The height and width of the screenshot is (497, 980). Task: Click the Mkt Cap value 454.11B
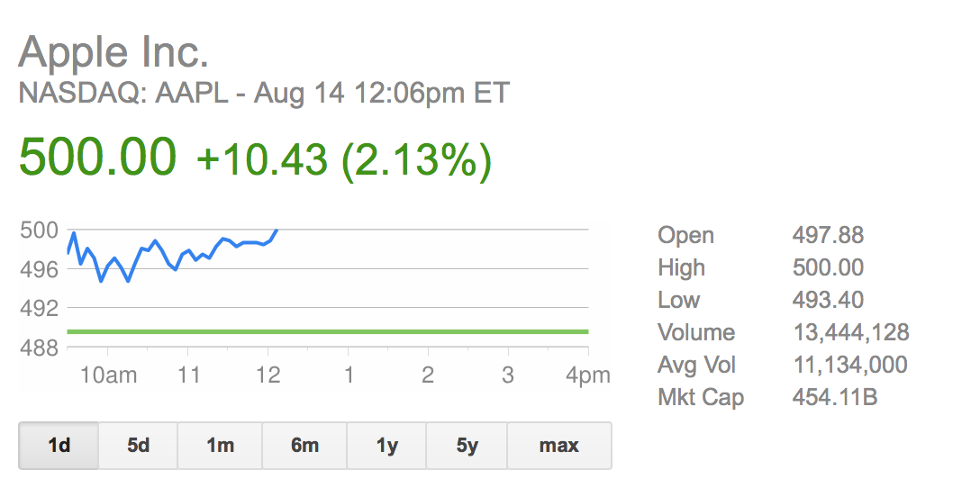pos(835,398)
